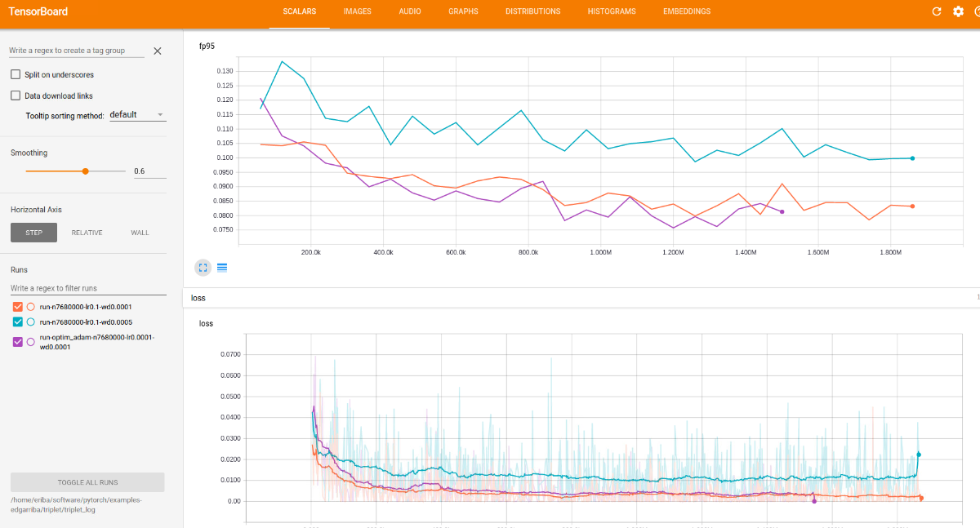Click the Smoothing slider handle
The height and width of the screenshot is (528, 980).
click(85, 171)
